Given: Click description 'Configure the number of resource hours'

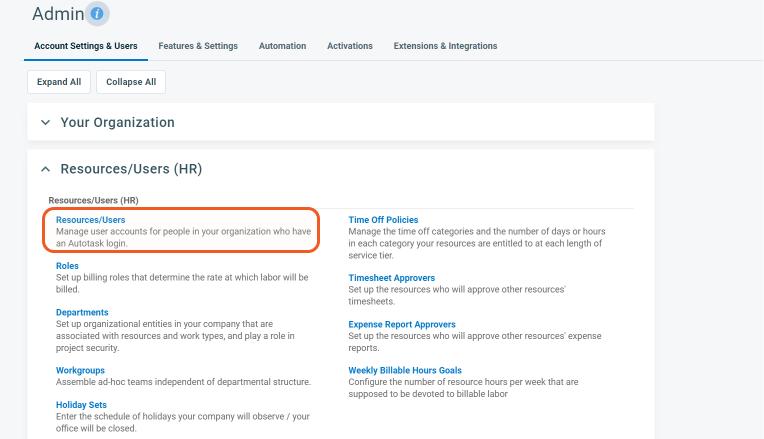Looking at the screenshot, I should [x=463, y=388].
